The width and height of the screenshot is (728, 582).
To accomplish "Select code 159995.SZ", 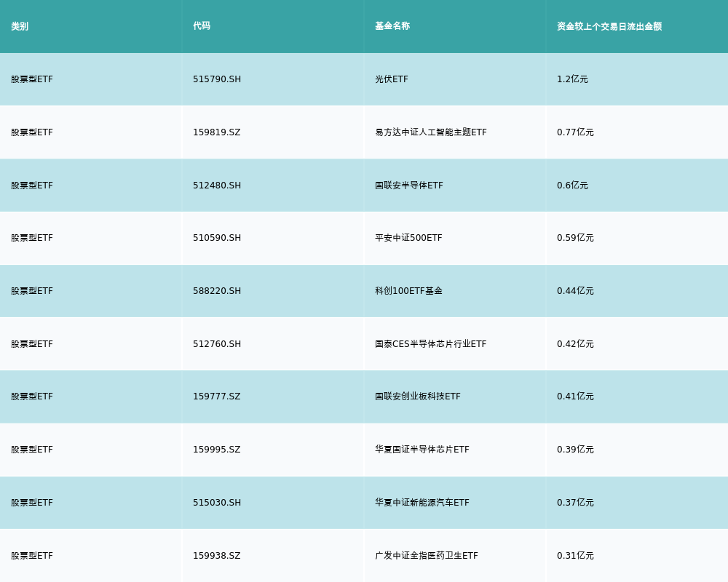I will [217, 450].
